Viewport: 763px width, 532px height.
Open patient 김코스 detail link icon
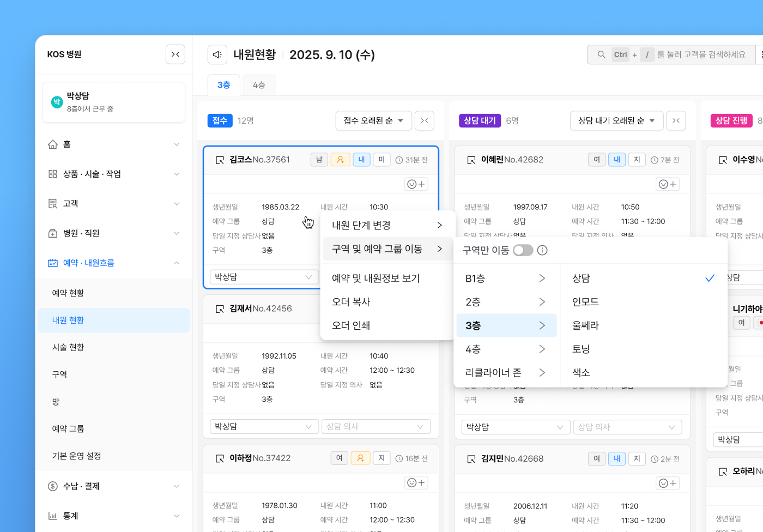tap(220, 160)
